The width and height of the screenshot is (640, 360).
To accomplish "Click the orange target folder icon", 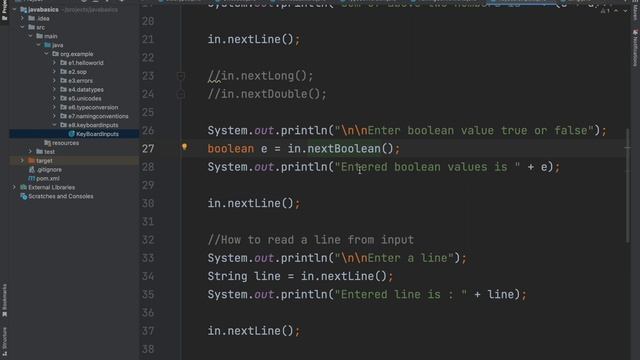I will pyautogui.click(x=31, y=160).
